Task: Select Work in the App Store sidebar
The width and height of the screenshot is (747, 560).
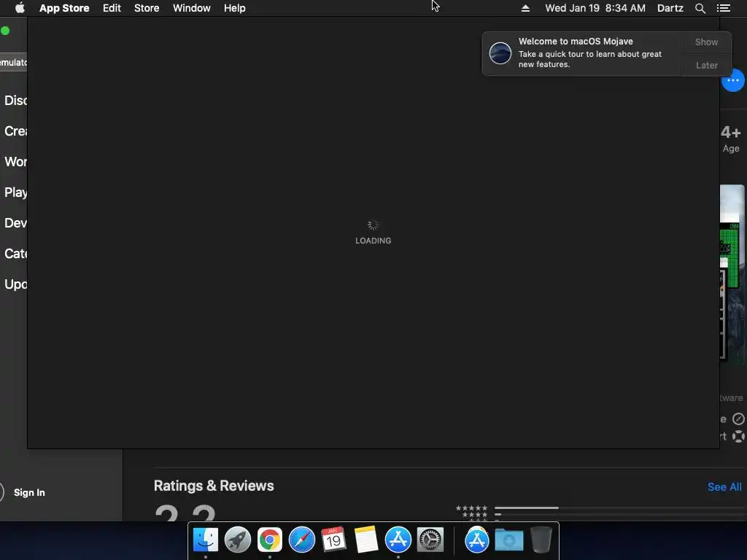Action: pos(16,162)
